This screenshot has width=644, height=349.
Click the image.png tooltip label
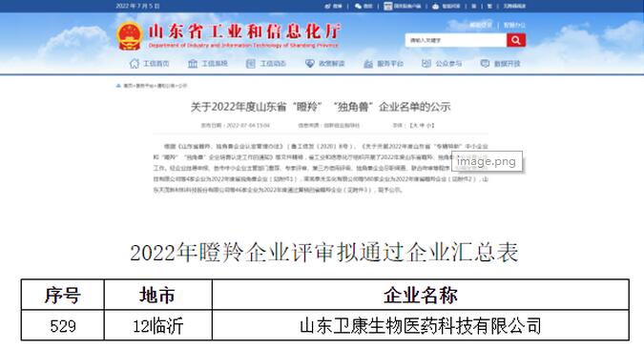(487, 161)
